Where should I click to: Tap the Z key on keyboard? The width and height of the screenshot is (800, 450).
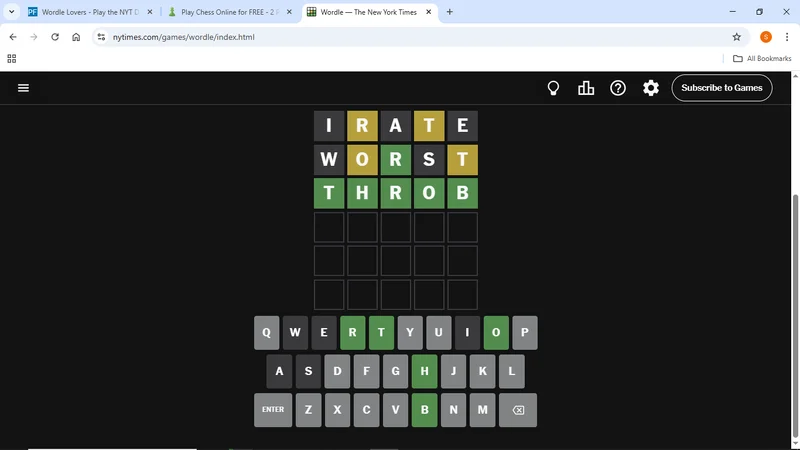click(x=308, y=410)
